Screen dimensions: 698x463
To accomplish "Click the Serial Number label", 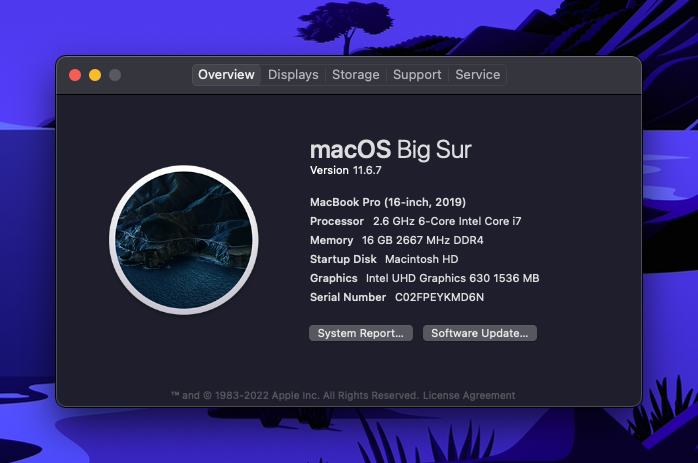I will (x=348, y=297).
